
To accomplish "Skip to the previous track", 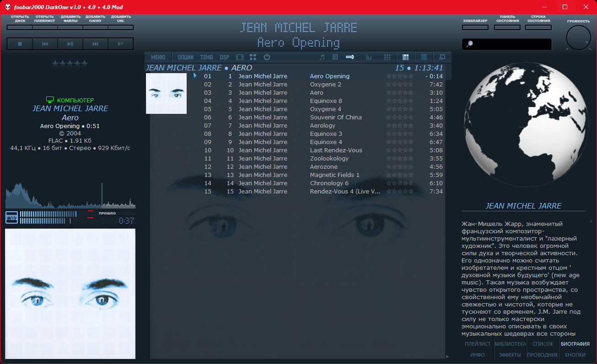I will [x=45, y=44].
